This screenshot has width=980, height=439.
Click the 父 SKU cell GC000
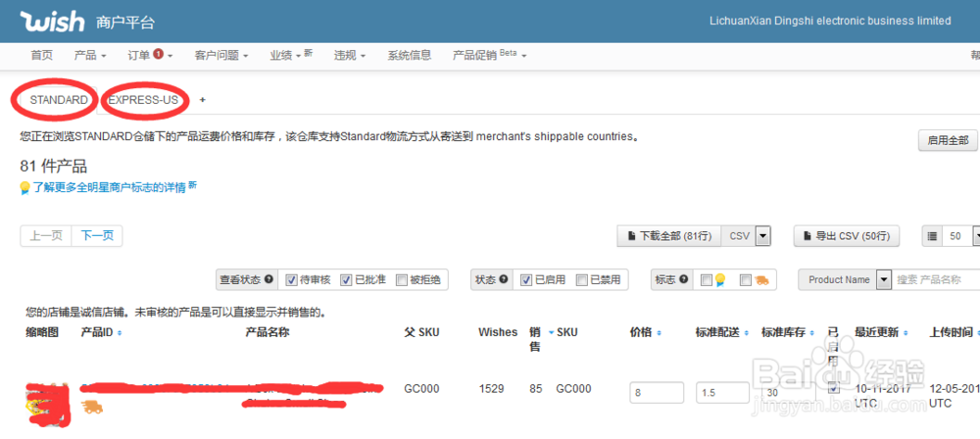[421, 389]
